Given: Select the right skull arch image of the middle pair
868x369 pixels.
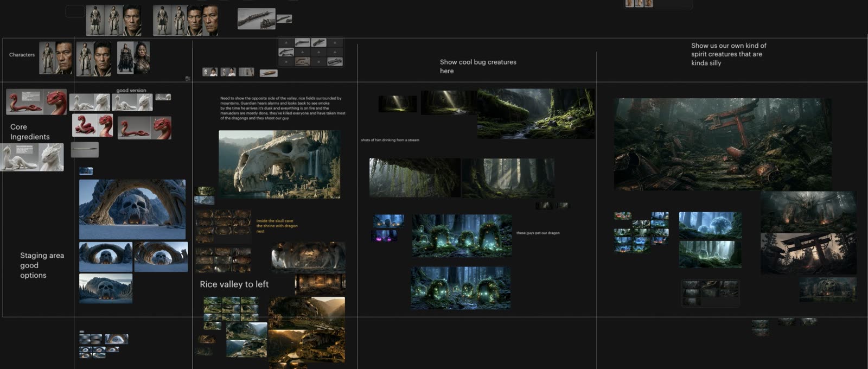Looking at the screenshot, I should pyautogui.click(x=161, y=257).
